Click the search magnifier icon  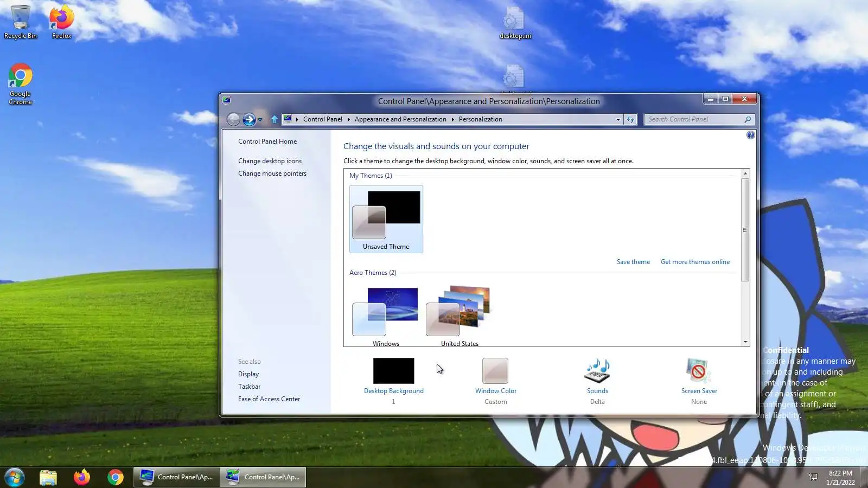(748, 119)
